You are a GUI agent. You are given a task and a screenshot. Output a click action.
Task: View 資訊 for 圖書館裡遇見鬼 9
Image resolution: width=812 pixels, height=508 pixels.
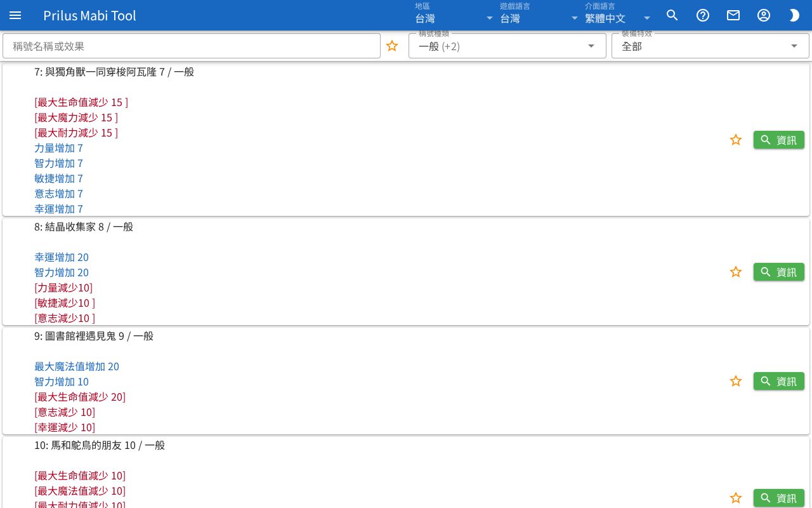click(779, 381)
